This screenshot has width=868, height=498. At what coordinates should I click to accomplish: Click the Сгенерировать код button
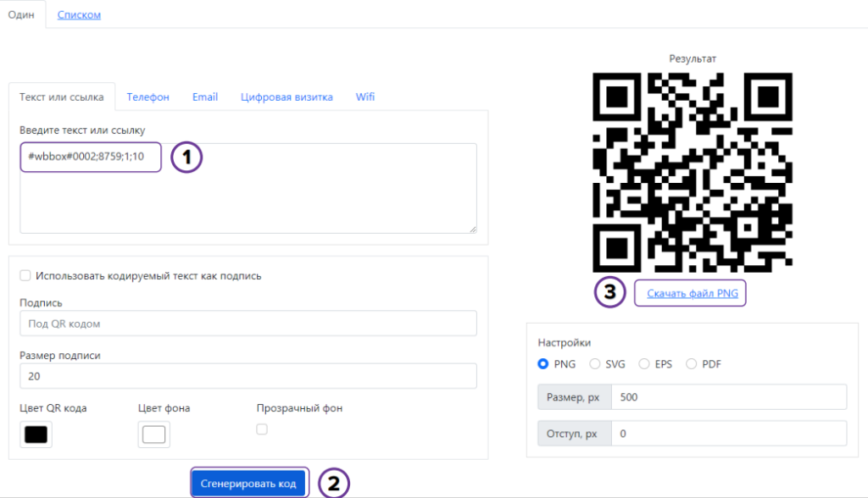[x=249, y=482]
